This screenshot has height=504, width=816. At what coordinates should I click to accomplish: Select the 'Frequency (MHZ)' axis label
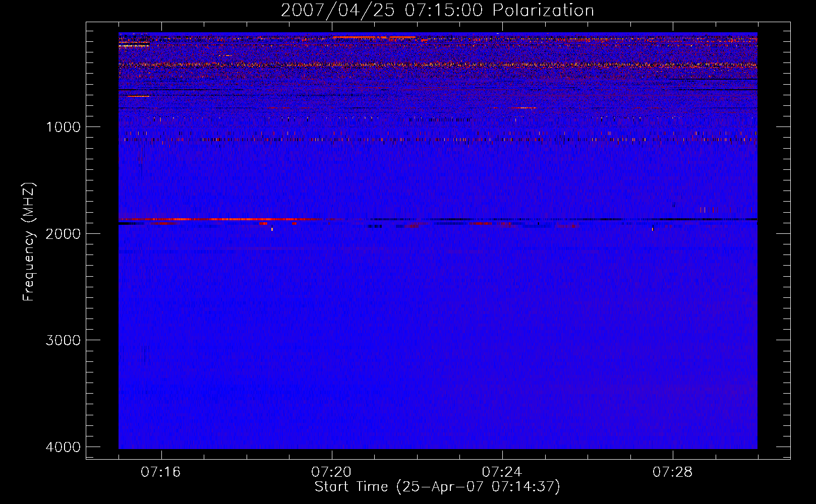click(29, 242)
